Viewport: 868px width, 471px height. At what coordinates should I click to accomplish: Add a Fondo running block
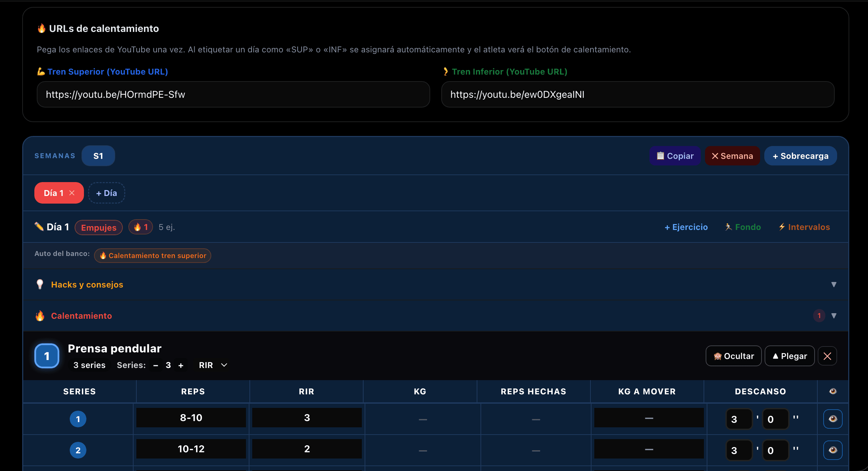pos(743,227)
